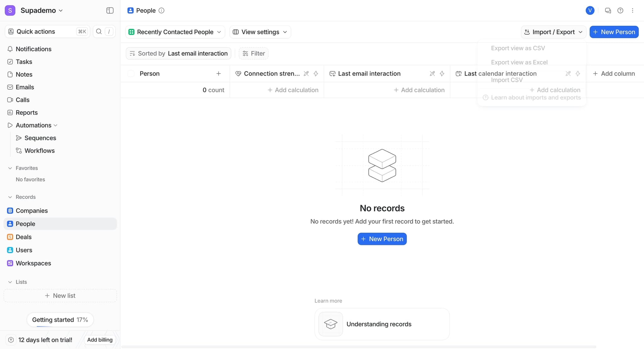644x349 pixels.
Task: Select Reports in the sidebar
Action: pos(27,112)
